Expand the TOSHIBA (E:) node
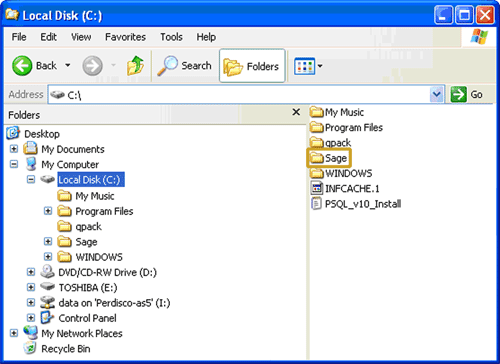Screen dimensions: 500x364 tap(31, 287)
